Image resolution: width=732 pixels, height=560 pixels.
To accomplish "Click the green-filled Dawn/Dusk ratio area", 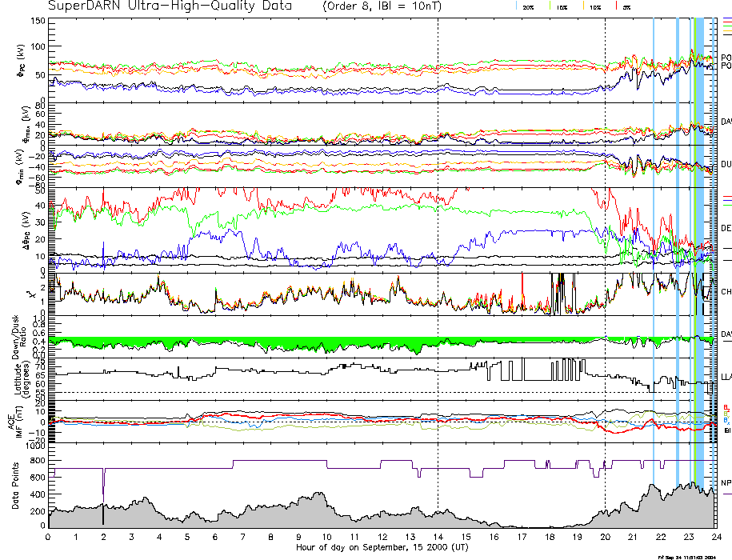I will (240, 343).
